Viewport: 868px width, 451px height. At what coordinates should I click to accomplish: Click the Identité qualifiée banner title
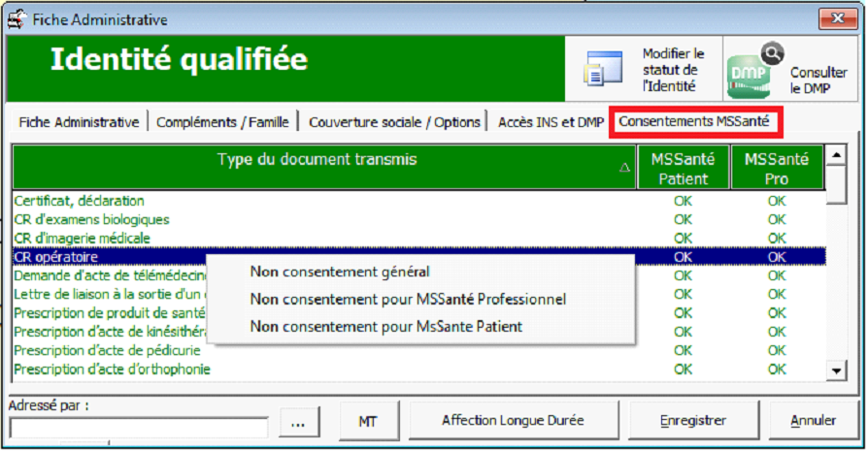click(x=179, y=60)
